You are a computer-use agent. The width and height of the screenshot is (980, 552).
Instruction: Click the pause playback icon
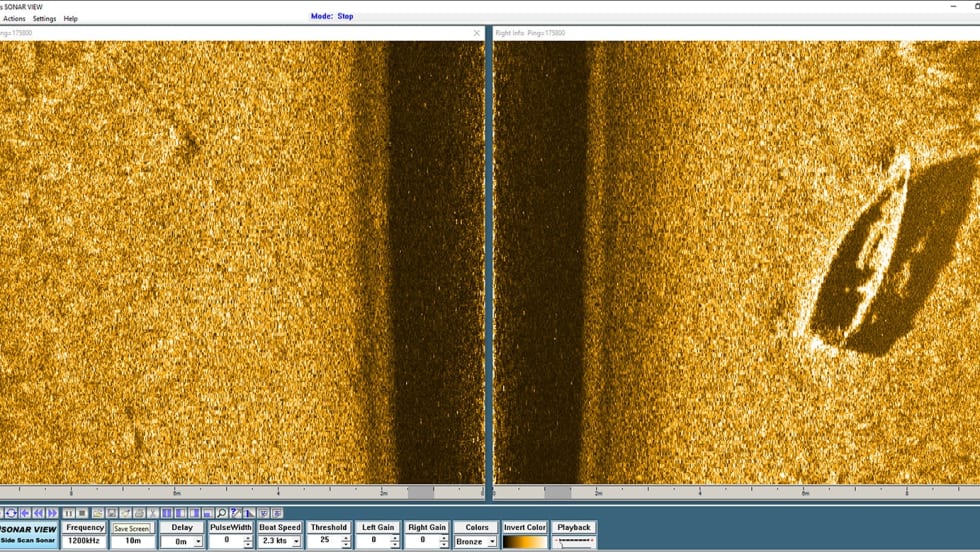coord(69,513)
